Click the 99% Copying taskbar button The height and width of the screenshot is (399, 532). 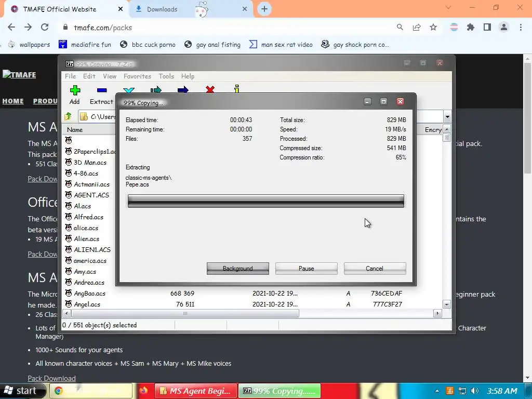pyautogui.click(x=279, y=391)
